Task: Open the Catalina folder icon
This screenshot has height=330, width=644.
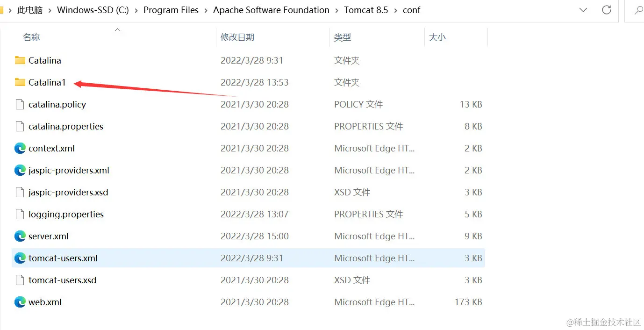Action: (x=20, y=60)
